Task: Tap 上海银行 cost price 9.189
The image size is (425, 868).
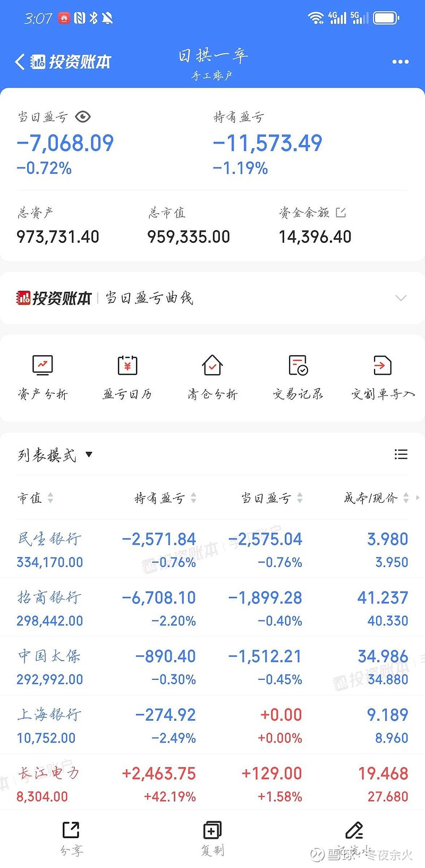Action: [388, 715]
